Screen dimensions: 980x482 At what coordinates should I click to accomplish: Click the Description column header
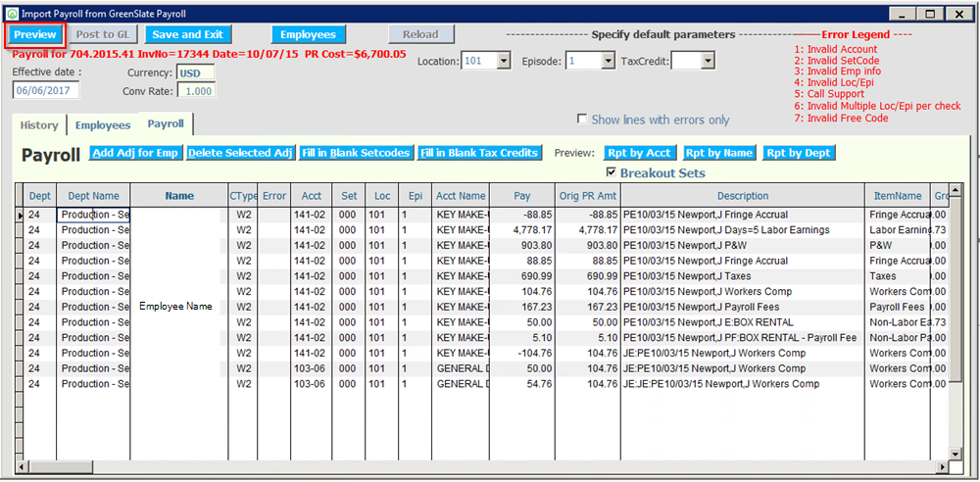743,196
